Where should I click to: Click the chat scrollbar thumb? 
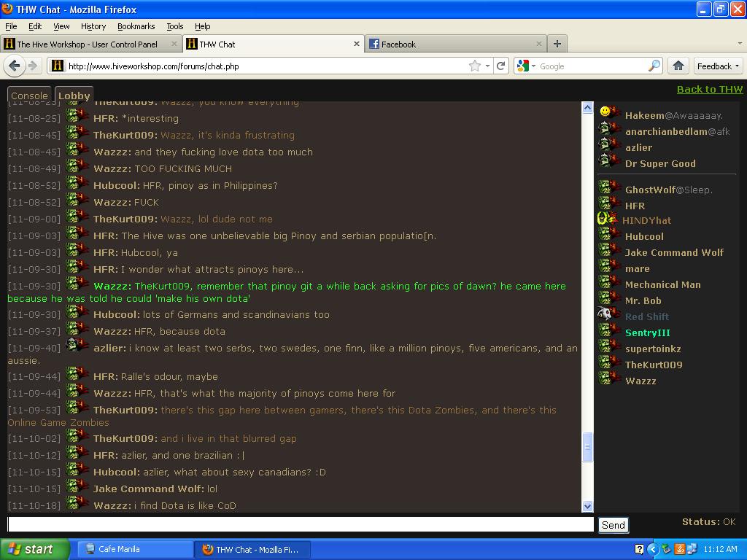[x=587, y=447]
